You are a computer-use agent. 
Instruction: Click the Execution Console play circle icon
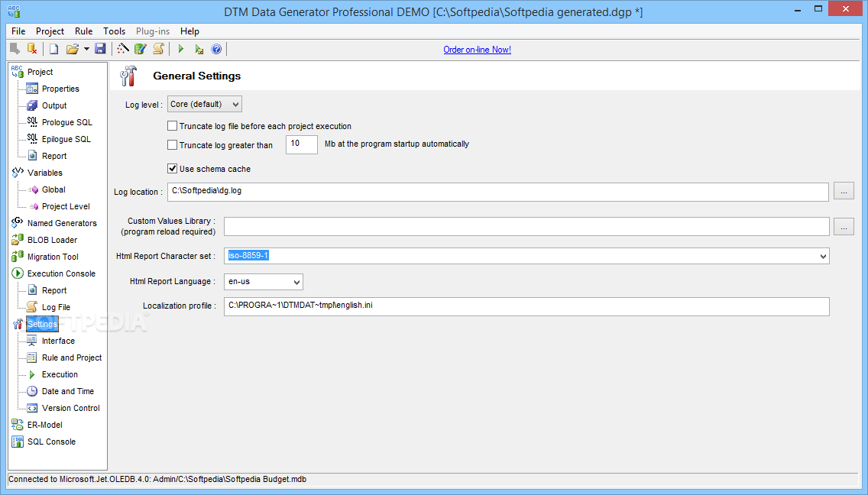point(18,273)
